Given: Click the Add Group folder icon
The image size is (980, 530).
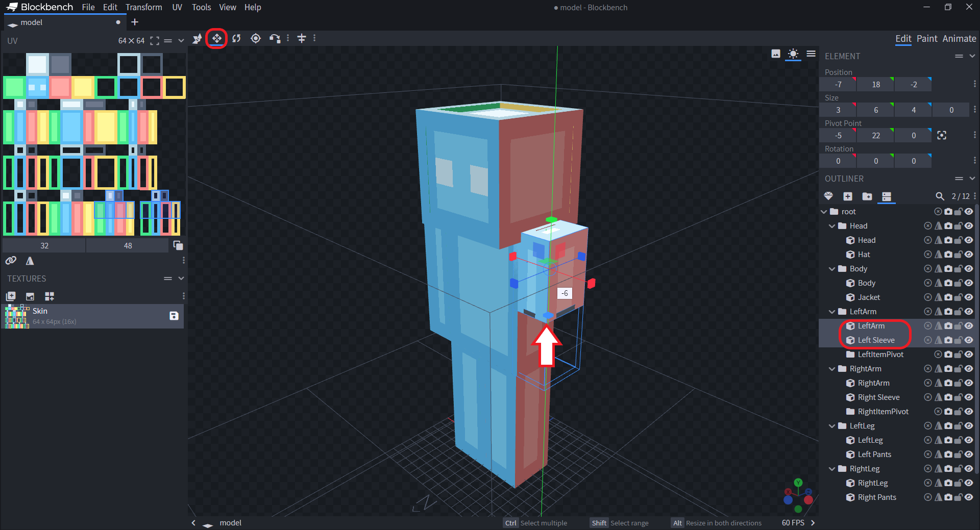Looking at the screenshot, I should click(867, 196).
